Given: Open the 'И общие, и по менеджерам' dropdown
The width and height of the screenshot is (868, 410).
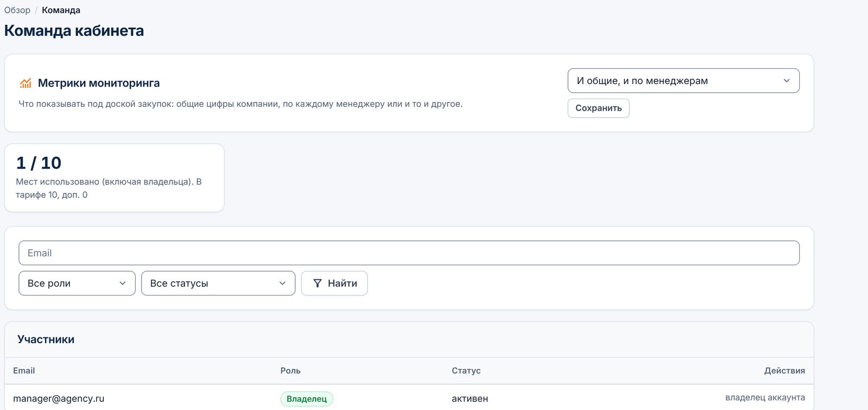Looking at the screenshot, I should (x=684, y=81).
